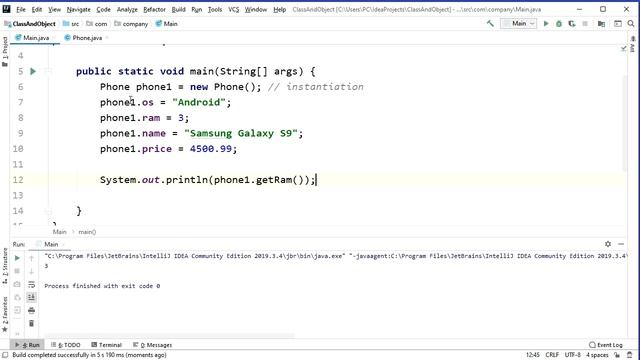Click the Print icon in the Run panel
Screen dimensions: 640x360
tap(31, 310)
